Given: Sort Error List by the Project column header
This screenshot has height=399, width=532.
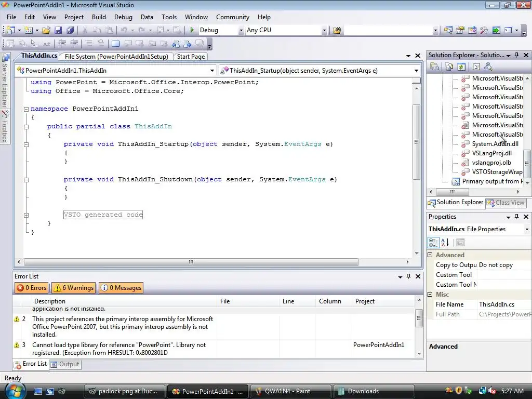Looking at the screenshot, I should (383, 301).
